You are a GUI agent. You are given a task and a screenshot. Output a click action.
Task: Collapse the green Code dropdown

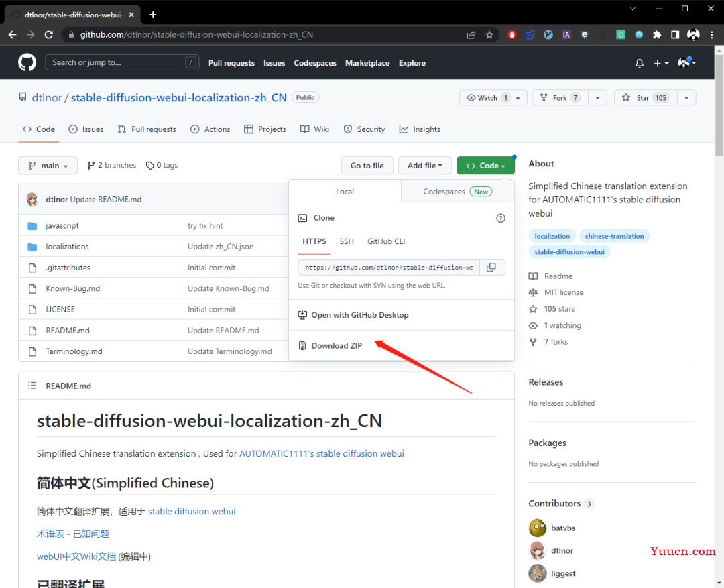click(485, 166)
